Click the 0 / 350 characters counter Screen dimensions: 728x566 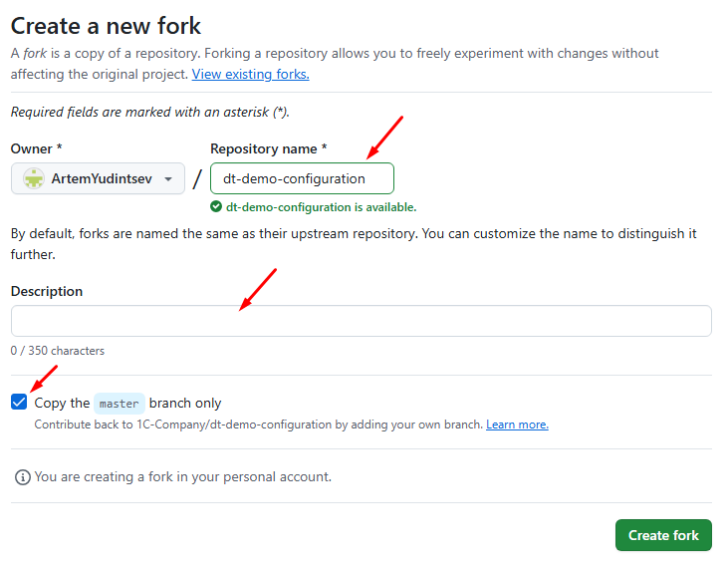(58, 351)
